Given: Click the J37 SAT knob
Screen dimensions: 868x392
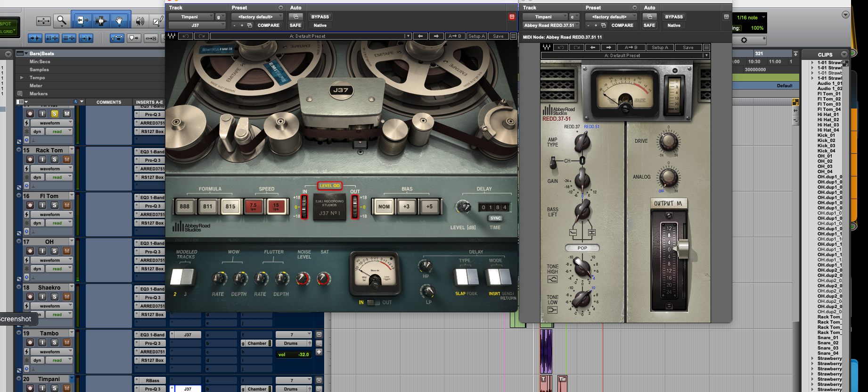Looking at the screenshot, I should (323, 279).
